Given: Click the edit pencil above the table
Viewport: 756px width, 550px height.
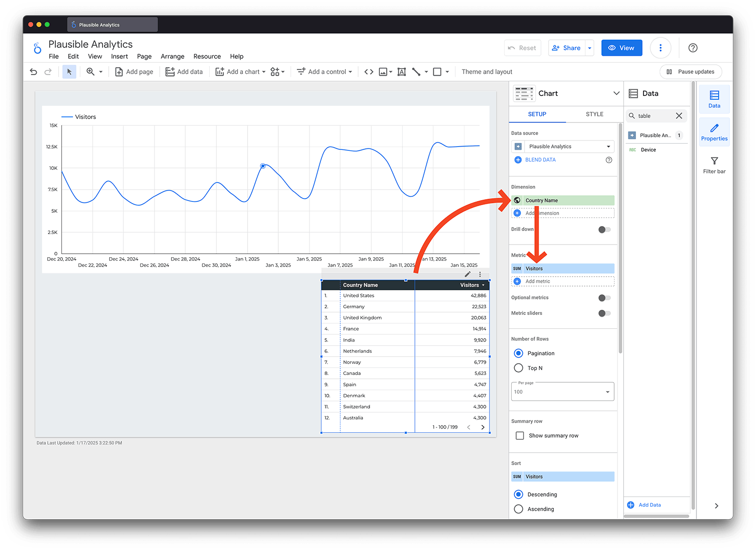Looking at the screenshot, I should 467,274.
